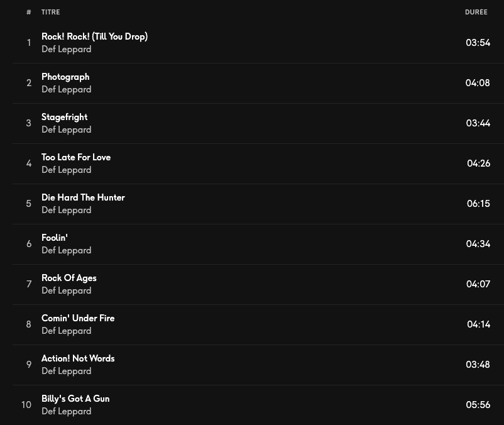The width and height of the screenshot is (504, 425).
Task: Click track number 5 in the list
Action: click(x=29, y=204)
